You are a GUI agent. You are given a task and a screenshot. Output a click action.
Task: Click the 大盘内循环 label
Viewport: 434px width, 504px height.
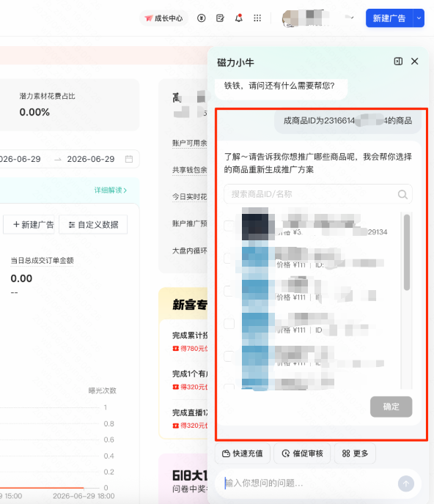coord(189,251)
